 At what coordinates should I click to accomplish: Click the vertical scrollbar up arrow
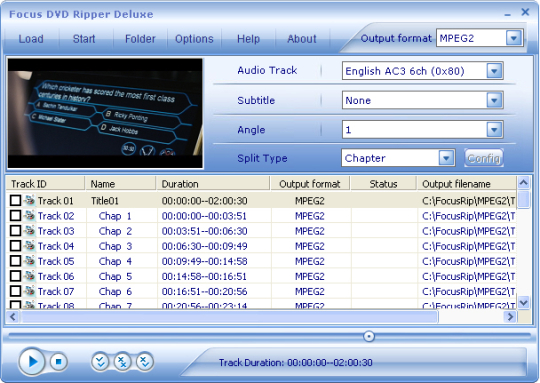(523, 183)
